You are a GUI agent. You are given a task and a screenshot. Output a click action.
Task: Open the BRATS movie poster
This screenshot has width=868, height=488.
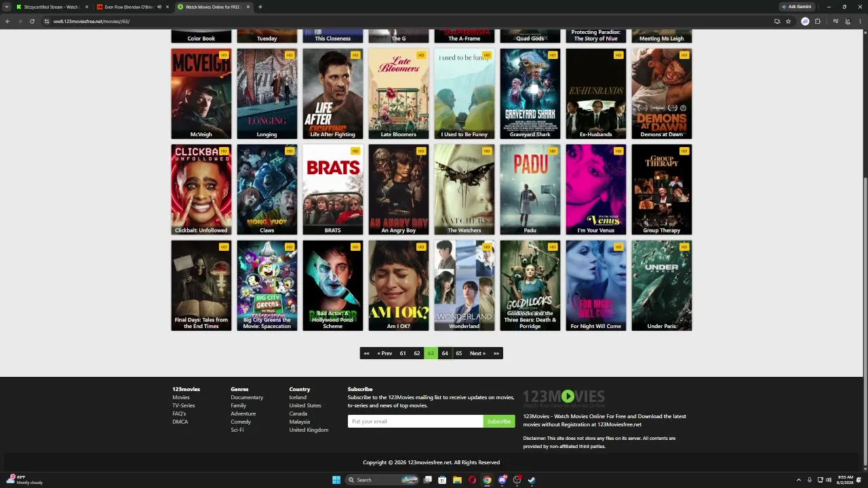tap(333, 190)
